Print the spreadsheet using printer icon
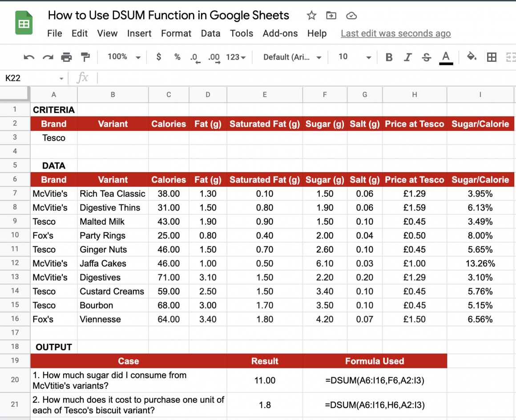The width and height of the screenshot is (516, 420). 66,57
